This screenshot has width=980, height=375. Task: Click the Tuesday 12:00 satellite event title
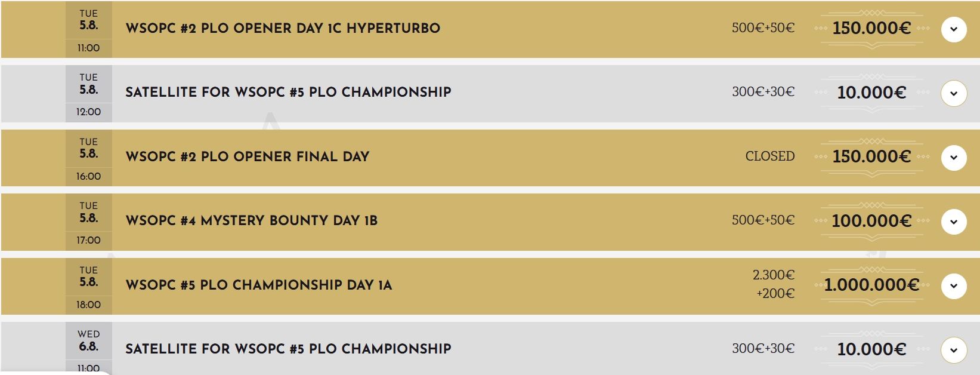tap(288, 92)
